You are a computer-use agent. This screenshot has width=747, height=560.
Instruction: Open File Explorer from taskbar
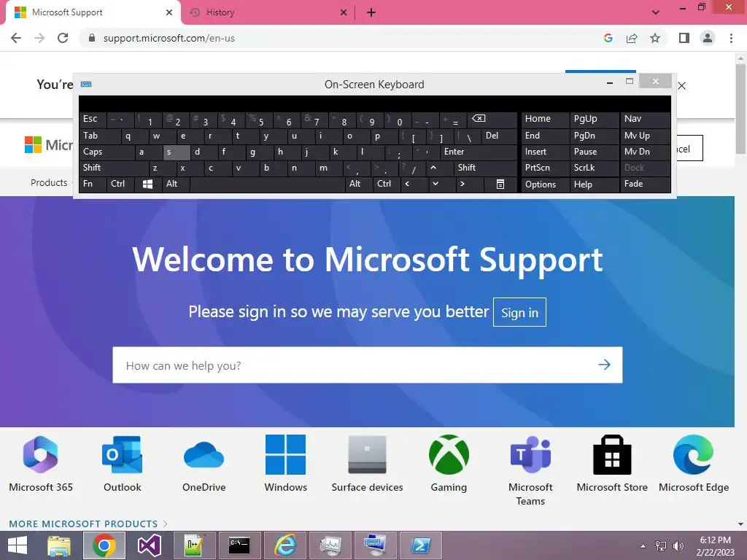(59, 545)
